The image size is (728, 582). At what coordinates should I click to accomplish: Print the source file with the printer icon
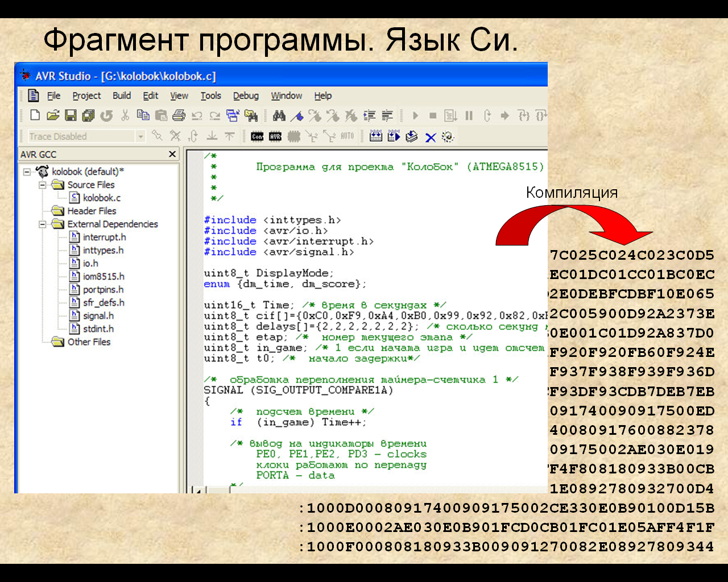tap(179, 115)
